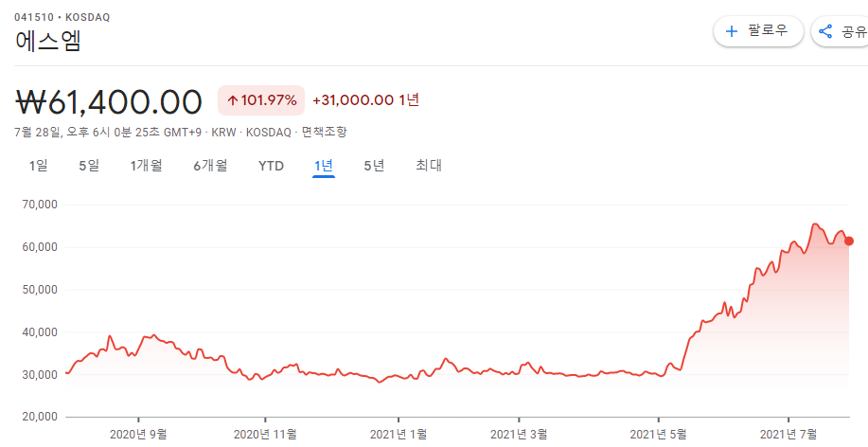Click the 20,000 y-axis label
Viewport: 868px width, 447px height.
pyautogui.click(x=40, y=417)
